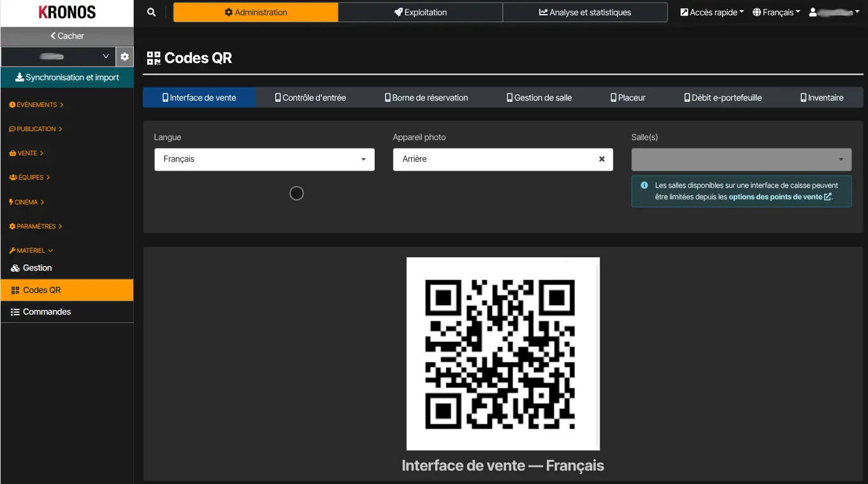Hide sidebar with Cacher button
Viewport: 868px width, 484px height.
pyautogui.click(x=67, y=36)
